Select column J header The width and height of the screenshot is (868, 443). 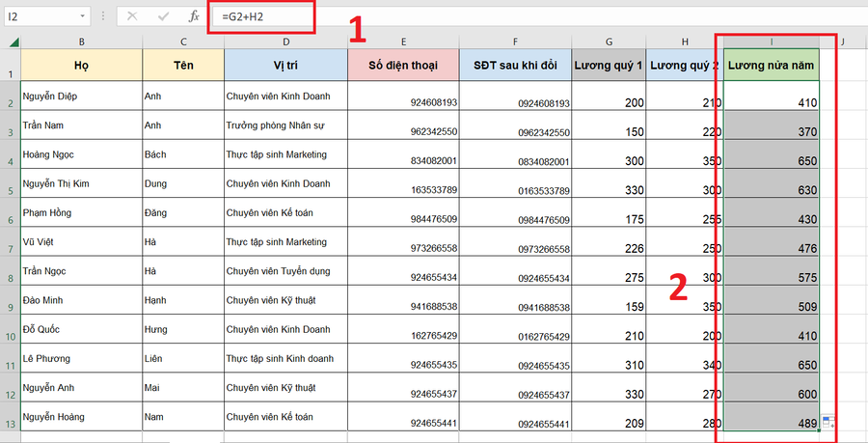pos(843,42)
